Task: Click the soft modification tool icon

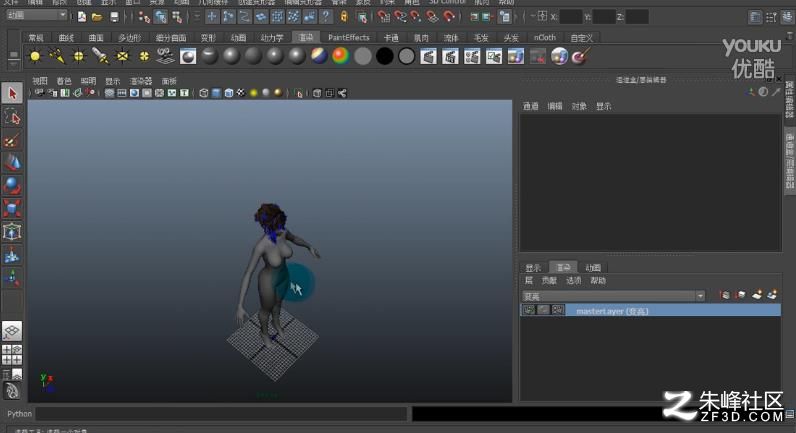Action: click(x=12, y=255)
